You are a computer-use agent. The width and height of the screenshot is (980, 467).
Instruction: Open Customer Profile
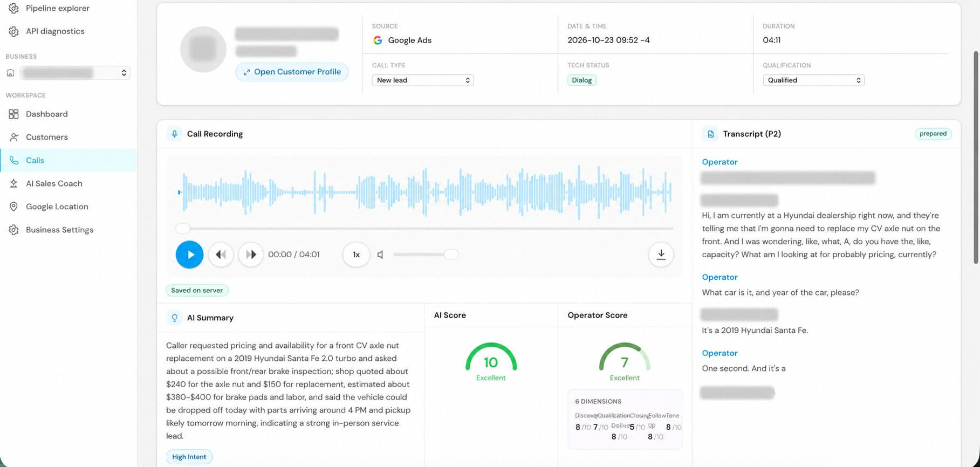[292, 72]
